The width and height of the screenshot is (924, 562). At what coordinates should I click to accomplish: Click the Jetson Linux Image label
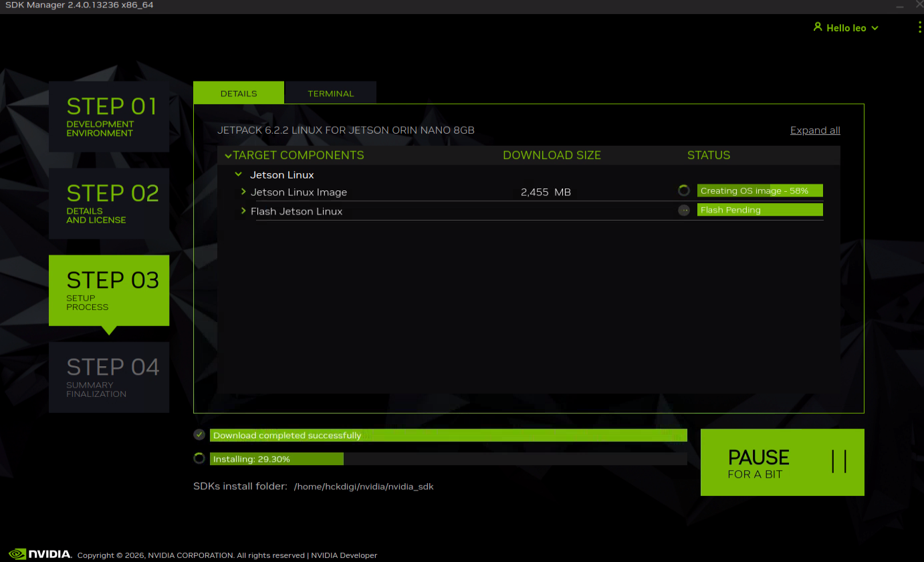click(x=299, y=192)
